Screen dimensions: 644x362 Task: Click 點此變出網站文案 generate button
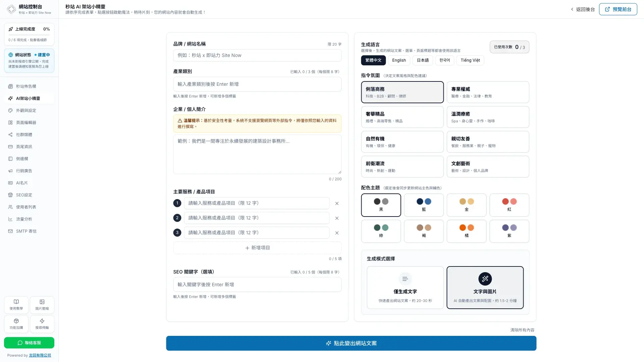pos(351,343)
